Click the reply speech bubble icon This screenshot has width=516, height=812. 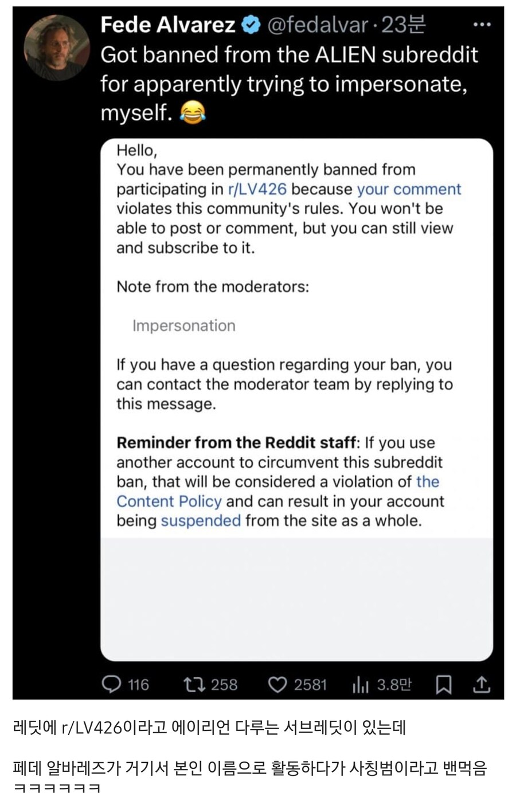[x=111, y=684]
